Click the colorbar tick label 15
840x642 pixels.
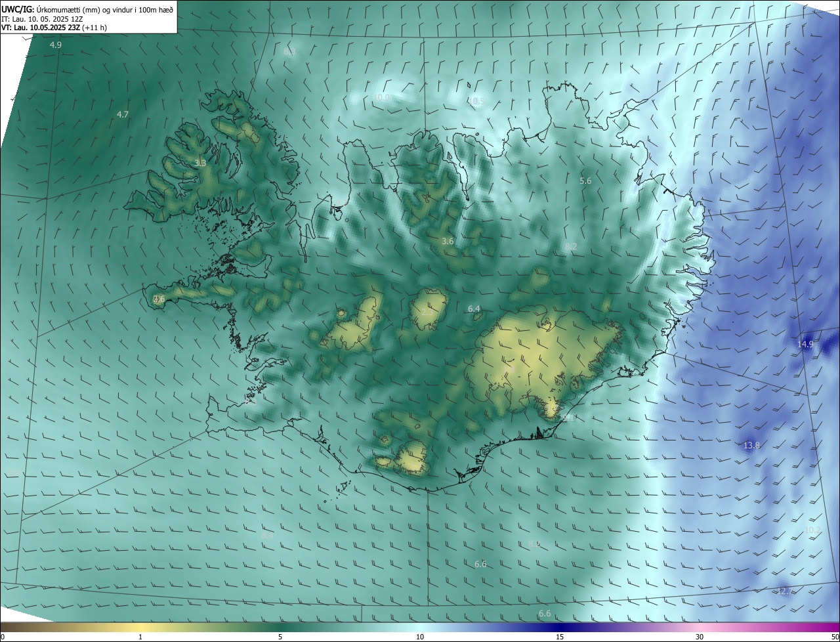pyautogui.click(x=560, y=637)
